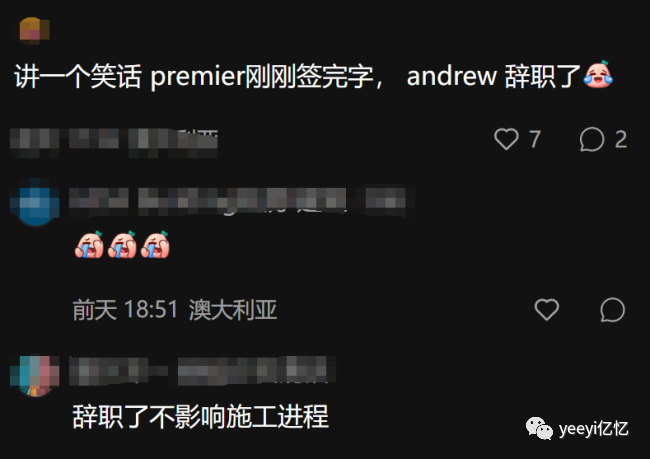Image resolution: width=650 pixels, height=459 pixels.
Task: Like the main post with 7 likes
Action: (x=506, y=138)
